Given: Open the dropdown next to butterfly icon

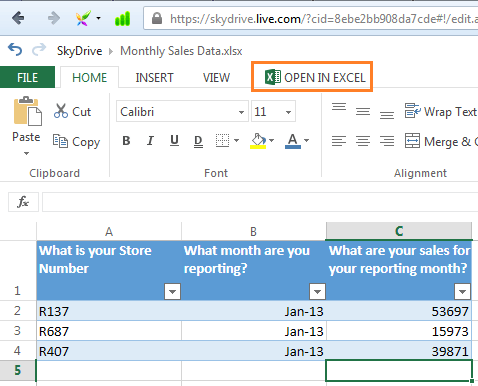Looking at the screenshot, I should [x=98, y=18].
